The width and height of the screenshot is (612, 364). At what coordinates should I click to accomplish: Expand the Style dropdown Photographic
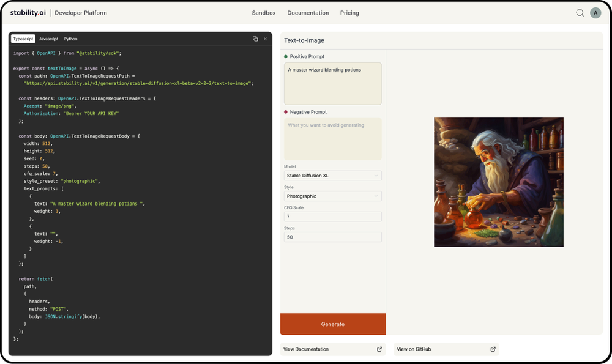click(332, 196)
